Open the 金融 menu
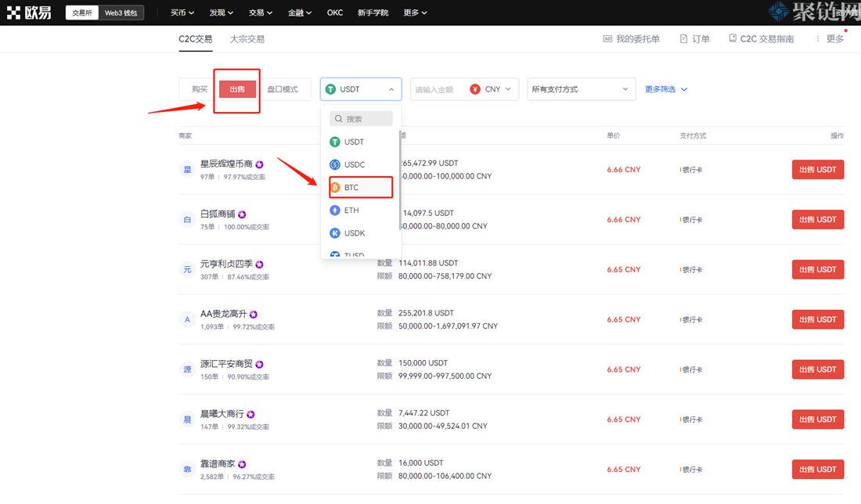Screen dimensions: 861x504 (300, 13)
